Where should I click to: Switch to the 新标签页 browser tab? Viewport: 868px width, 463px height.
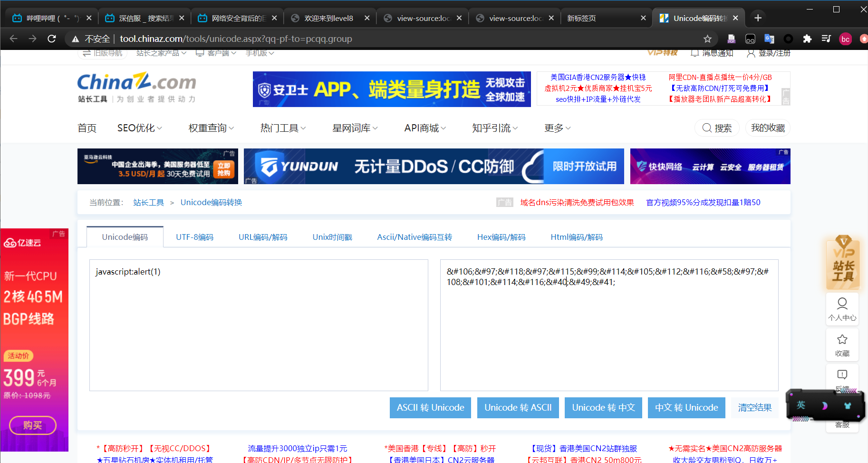tap(606, 18)
